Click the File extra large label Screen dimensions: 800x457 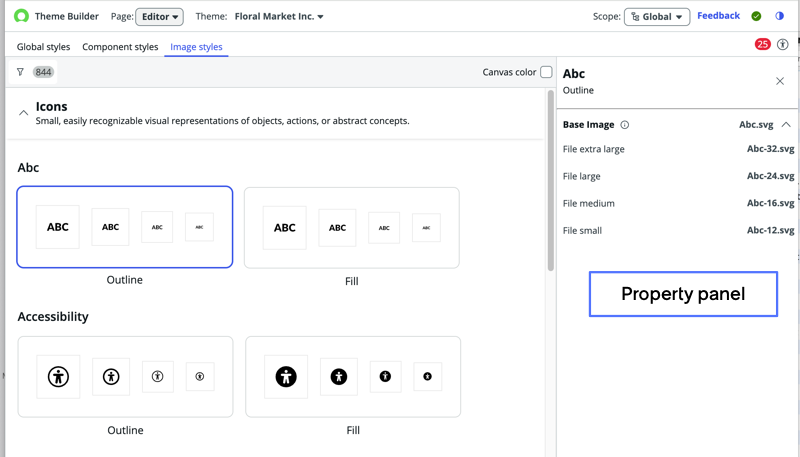593,149
